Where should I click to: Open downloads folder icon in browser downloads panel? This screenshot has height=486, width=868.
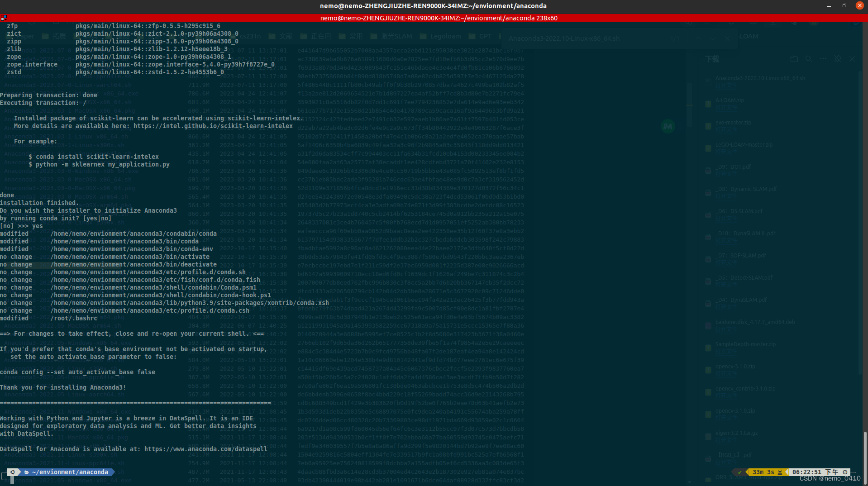point(794,59)
